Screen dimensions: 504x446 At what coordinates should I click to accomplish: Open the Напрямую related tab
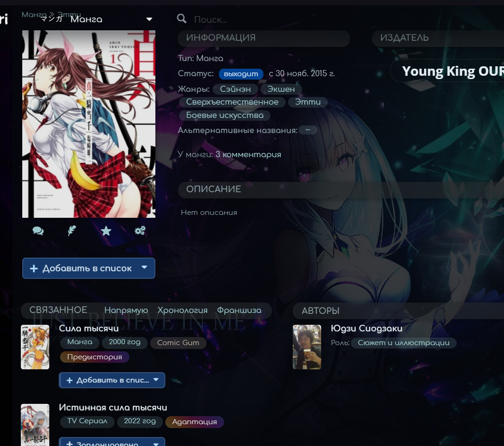(126, 311)
